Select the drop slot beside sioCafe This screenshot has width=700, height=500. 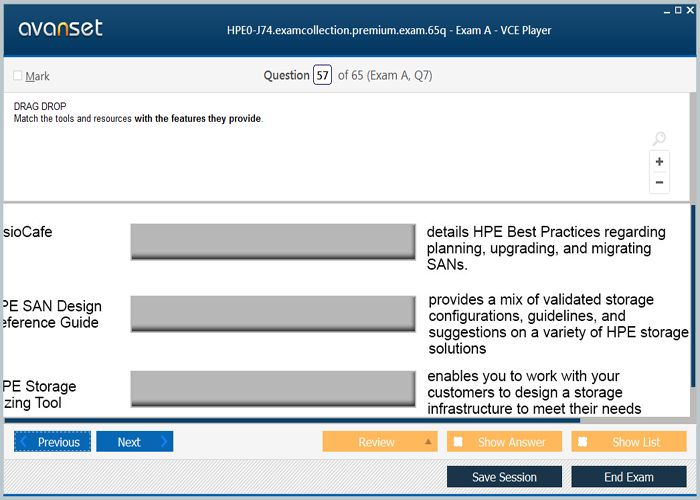pos(273,242)
